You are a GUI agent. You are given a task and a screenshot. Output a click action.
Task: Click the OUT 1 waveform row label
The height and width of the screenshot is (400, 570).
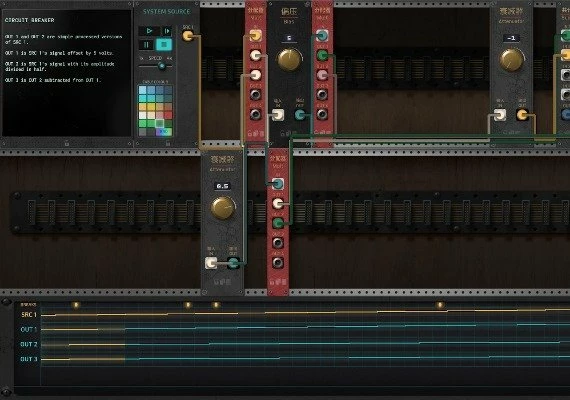pyautogui.click(x=29, y=329)
